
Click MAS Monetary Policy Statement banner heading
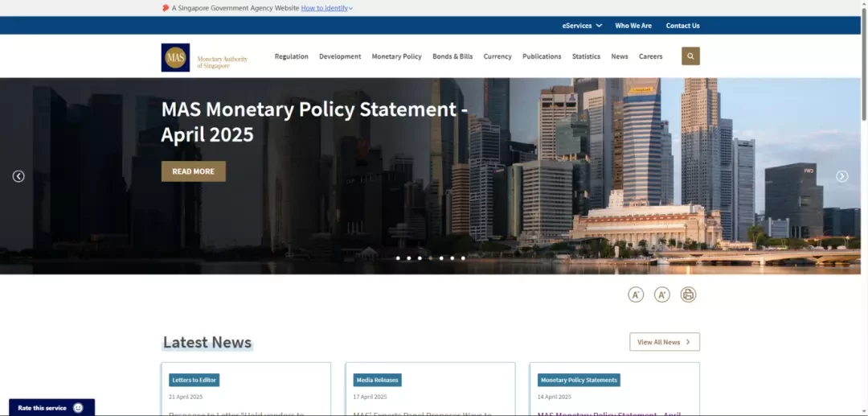[314, 122]
